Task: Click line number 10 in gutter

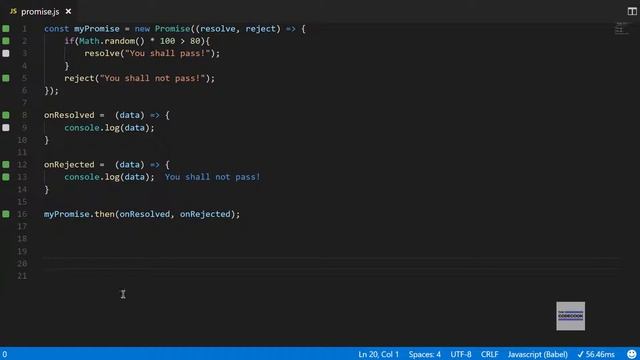Action: click(22, 140)
